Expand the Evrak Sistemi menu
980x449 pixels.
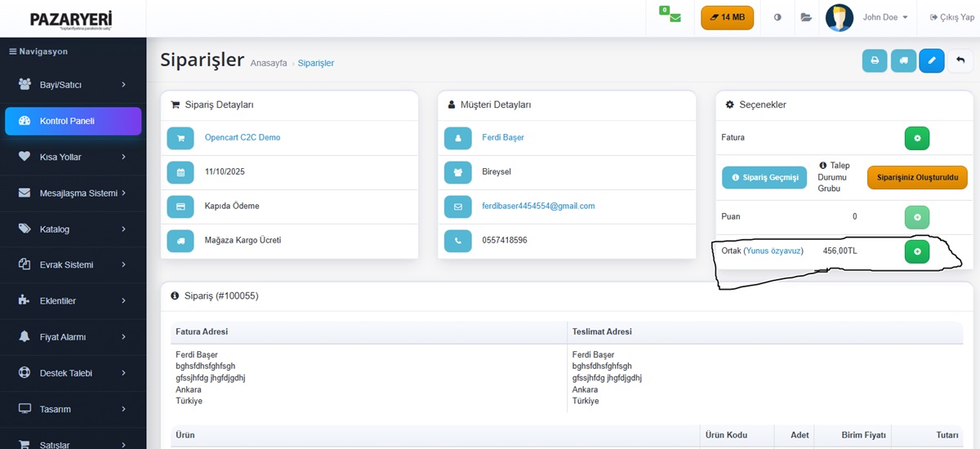73,265
